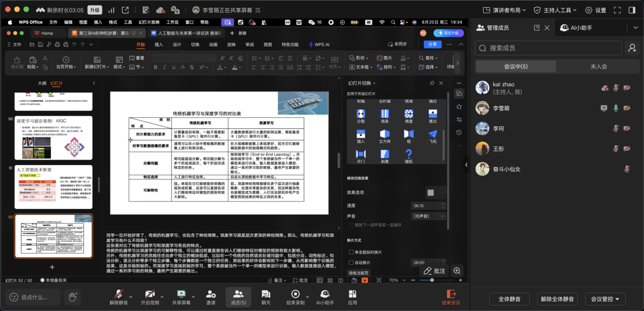This screenshot has height=311, width=644.
Task: Click the 棋盘 checkerboard transition icon
Action: pos(408,114)
